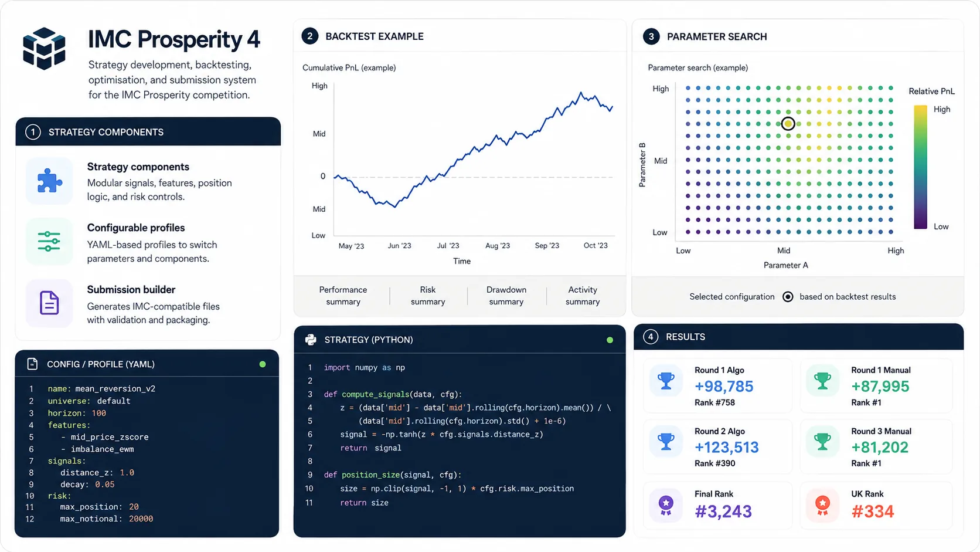Click the Parameter B axis label
This screenshot has width=980, height=552.
pyautogui.click(x=642, y=165)
